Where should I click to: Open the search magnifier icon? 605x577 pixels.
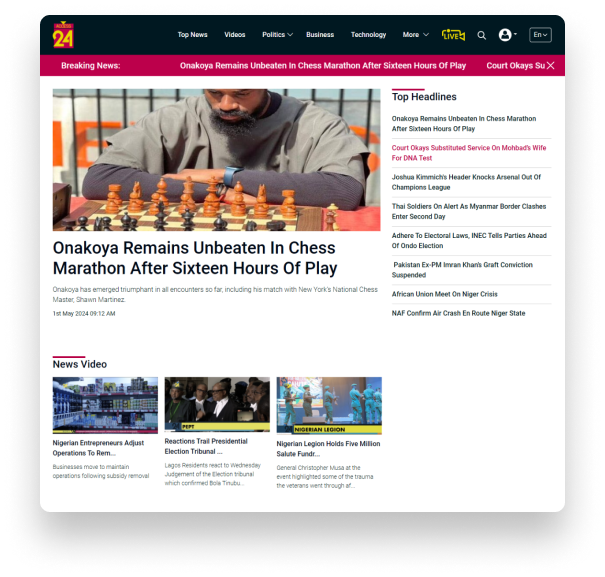tap(481, 35)
